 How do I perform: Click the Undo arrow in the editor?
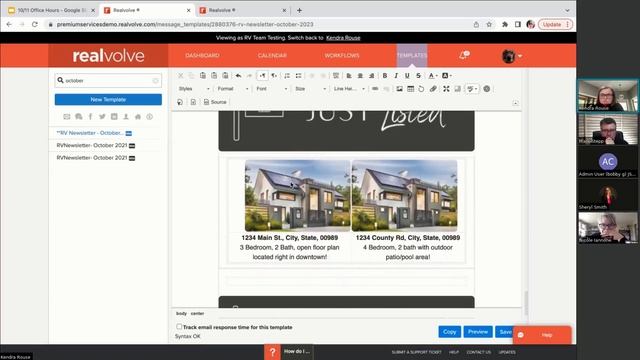tap(238, 76)
